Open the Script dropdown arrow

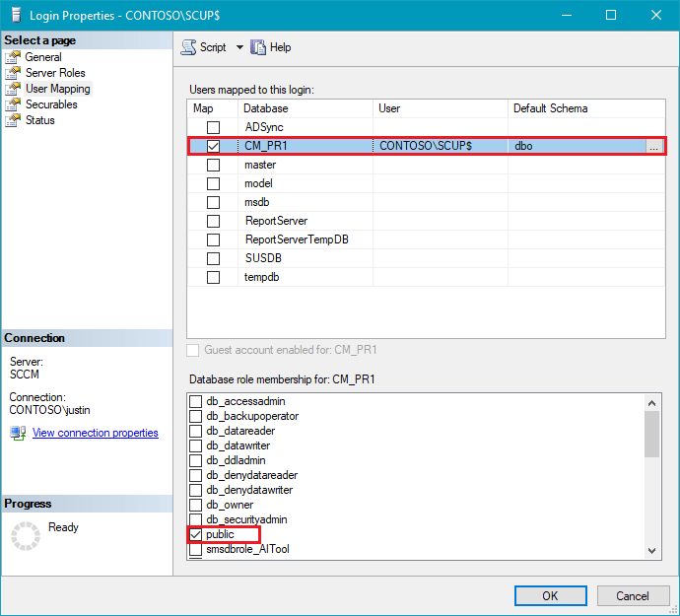click(x=239, y=47)
